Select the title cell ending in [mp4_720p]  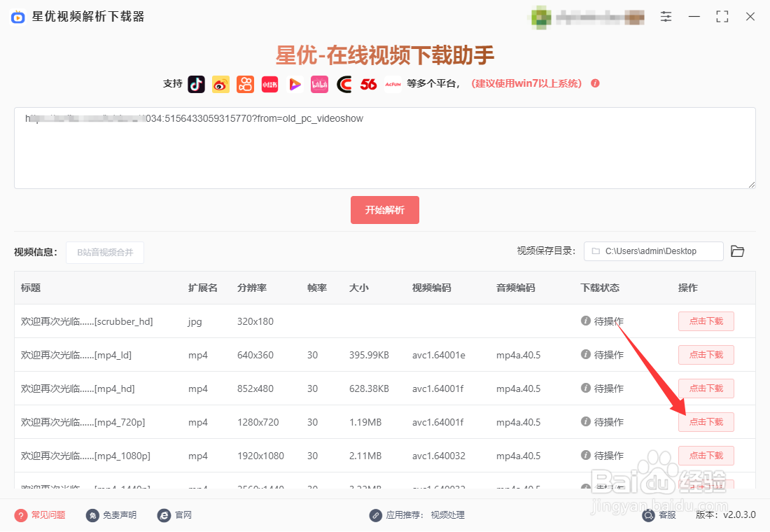tap(83, 423)
